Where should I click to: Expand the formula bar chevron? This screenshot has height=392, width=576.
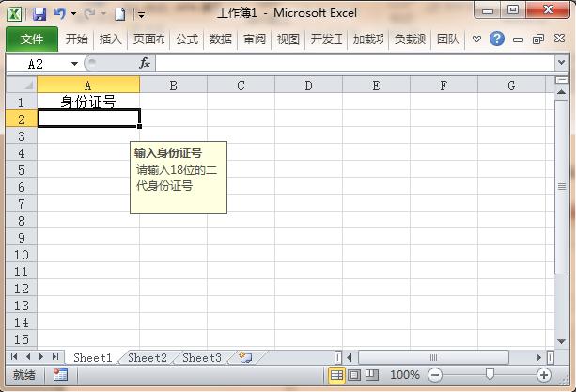(561, 63)
